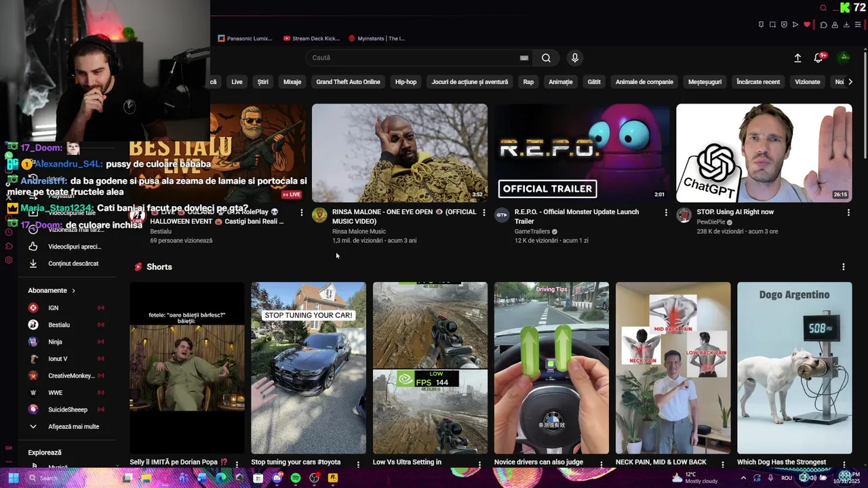Image resolution: width=868 pixels, height=488 pixels.
Task: Select the Animație category chip
Action: click(x=561, y=82)
